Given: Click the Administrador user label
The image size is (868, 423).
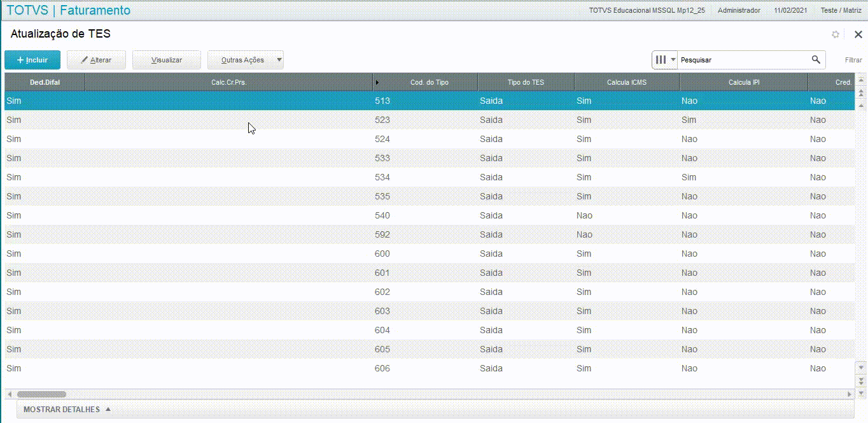Looking at the screenshot, I should pyautogui.click(x=739, y=10).
